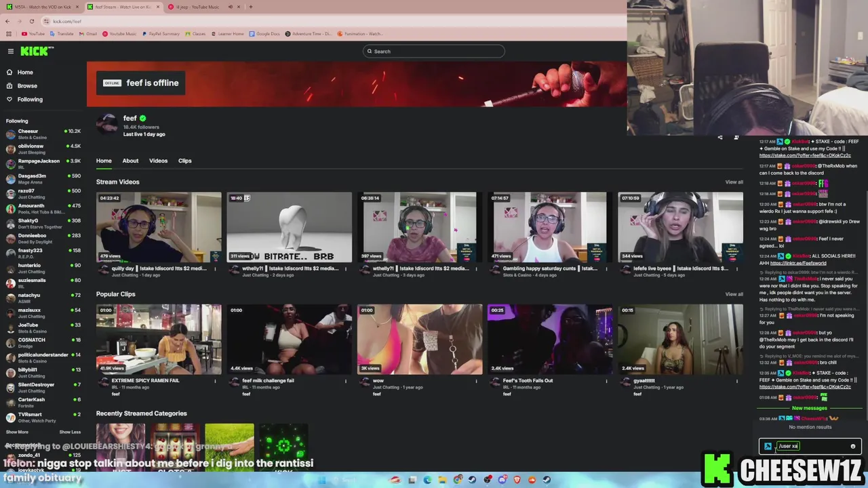This screenshot has width=868, height=488.
Task: Select the Home channel tab
Action: pos(104,161)
